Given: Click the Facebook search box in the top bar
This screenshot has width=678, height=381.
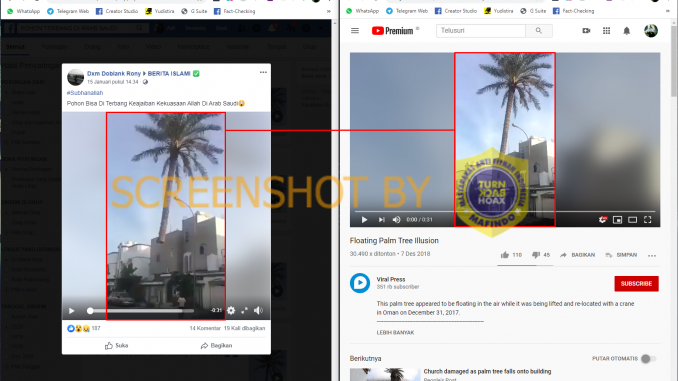Looking at the screenshot, I should pos(82,28).
